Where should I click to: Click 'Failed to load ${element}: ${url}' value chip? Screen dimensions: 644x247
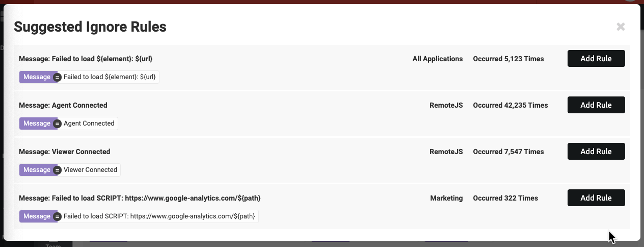(110, 77)
